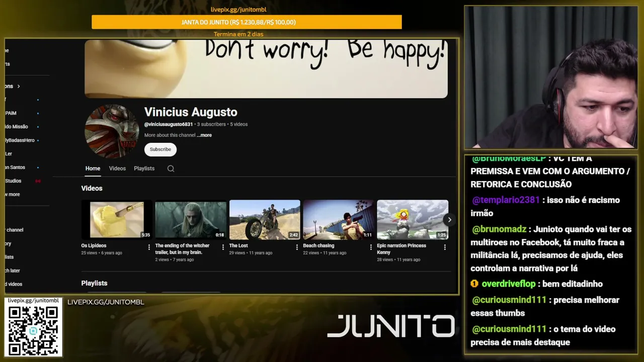Open options menu for Beach chasing video

[x=371, y=247]
